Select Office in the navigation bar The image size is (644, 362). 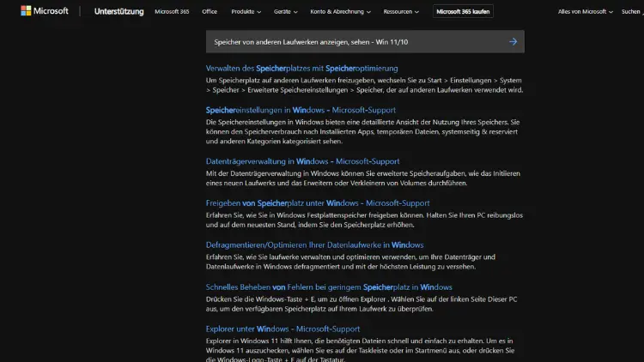[x=210, y=12]
